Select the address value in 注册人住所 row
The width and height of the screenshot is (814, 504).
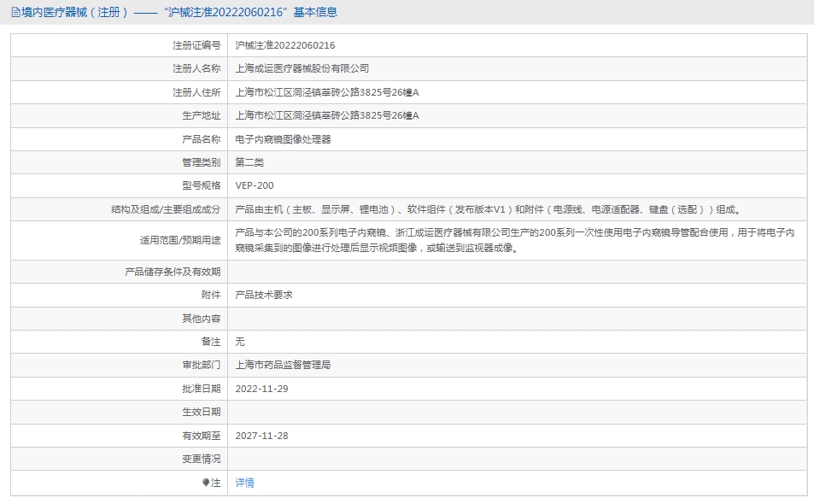[x=327, y=92]
